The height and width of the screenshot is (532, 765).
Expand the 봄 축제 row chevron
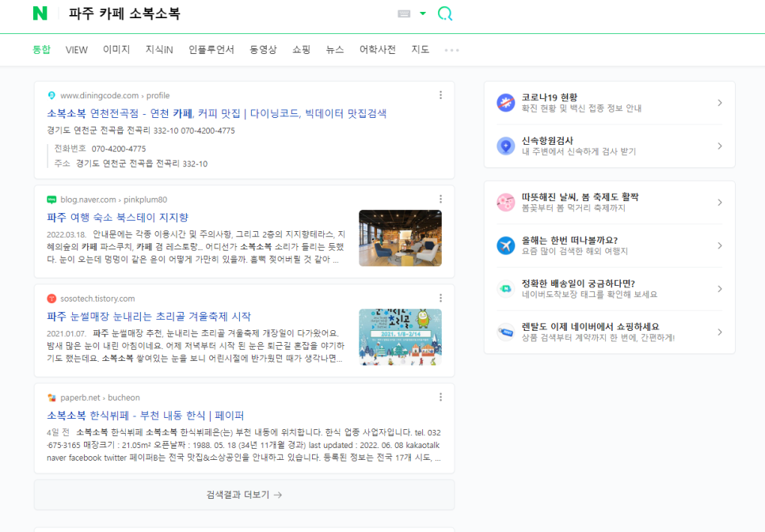[x=720, y=203]
